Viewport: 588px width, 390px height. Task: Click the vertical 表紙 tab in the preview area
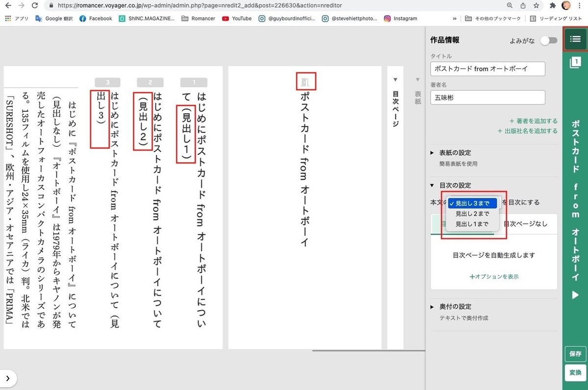pos(417,97)
